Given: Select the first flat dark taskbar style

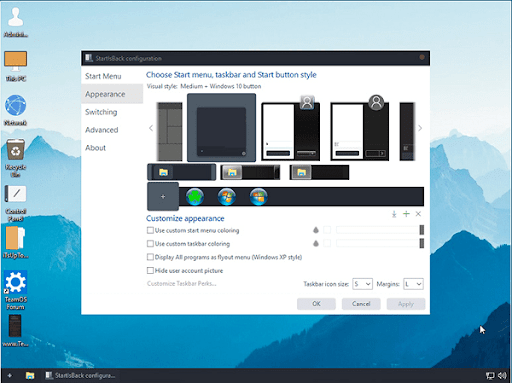Looking at the screenshot, I should point(182,172).
